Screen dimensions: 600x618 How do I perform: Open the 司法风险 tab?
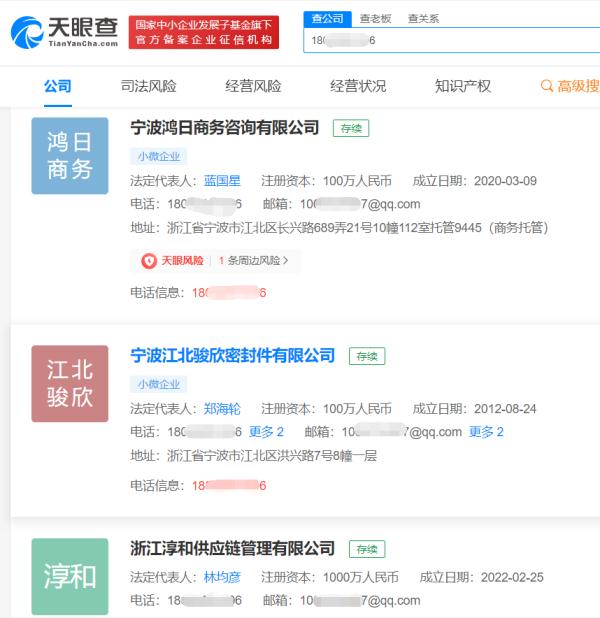click(x=148, y=86)
